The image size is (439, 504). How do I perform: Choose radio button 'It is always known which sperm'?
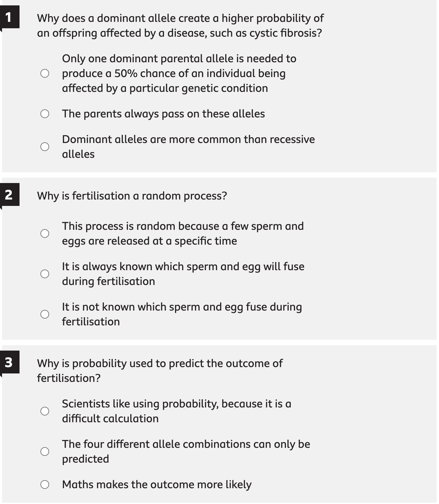click(x=45, y=274)
